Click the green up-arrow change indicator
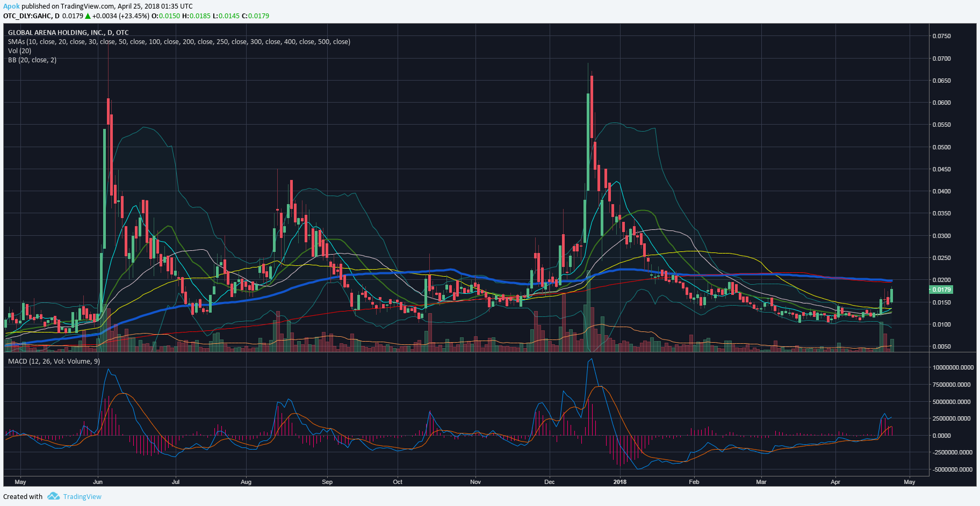Image resolution: width=980 pixels, height=506 pixels. 88,16
